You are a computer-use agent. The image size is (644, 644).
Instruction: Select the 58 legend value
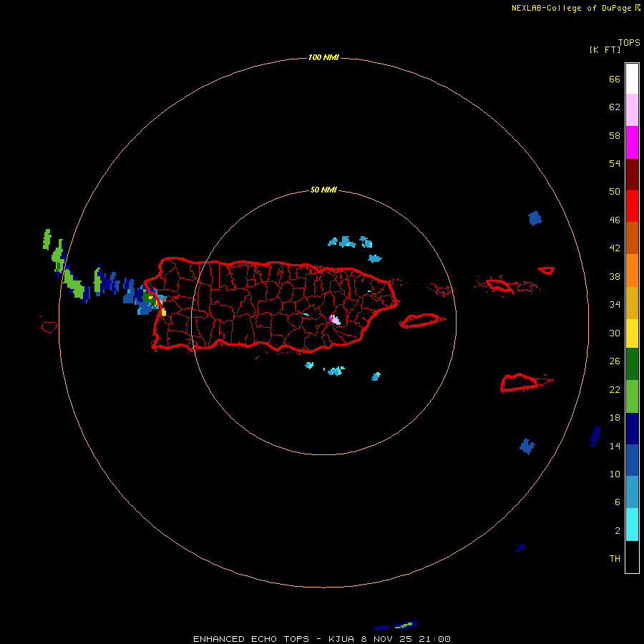615,135
